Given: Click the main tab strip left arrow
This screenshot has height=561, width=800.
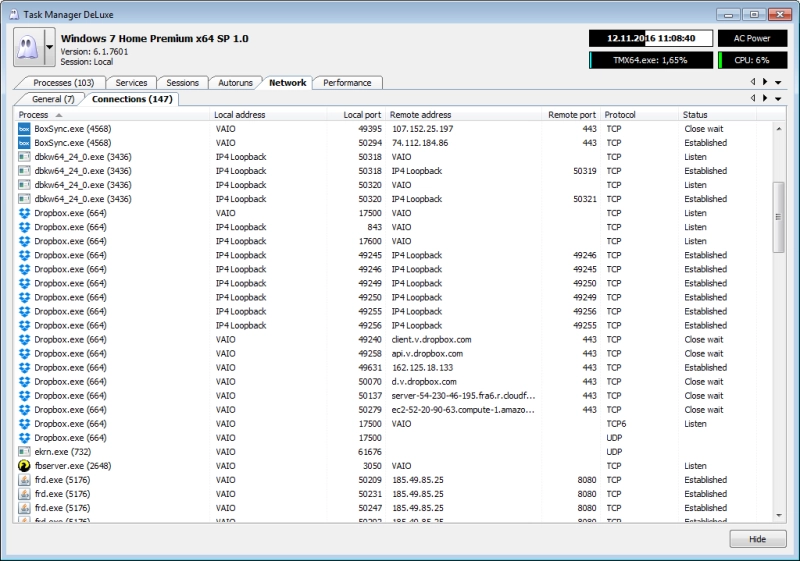Looking at the screenshot, I should tap(753, 82).
